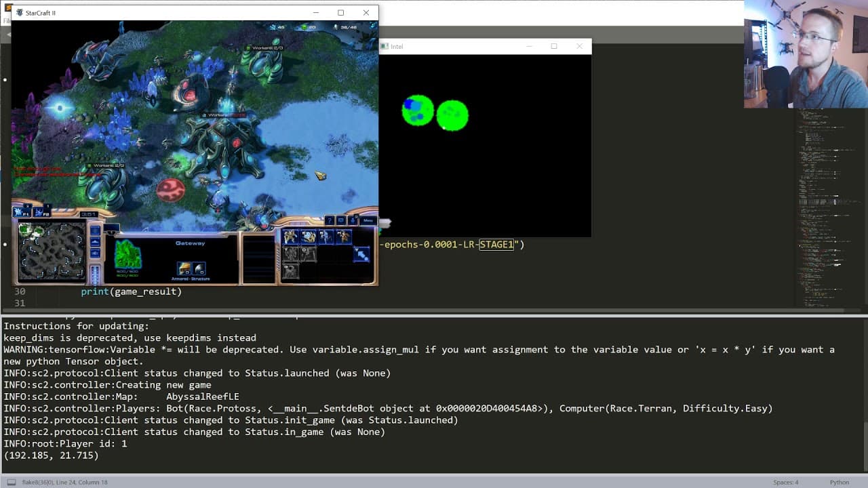This screenshot has height=488, width=868.
Task: Click the green Gateway wireframe portrait
Action: point(127,254)
